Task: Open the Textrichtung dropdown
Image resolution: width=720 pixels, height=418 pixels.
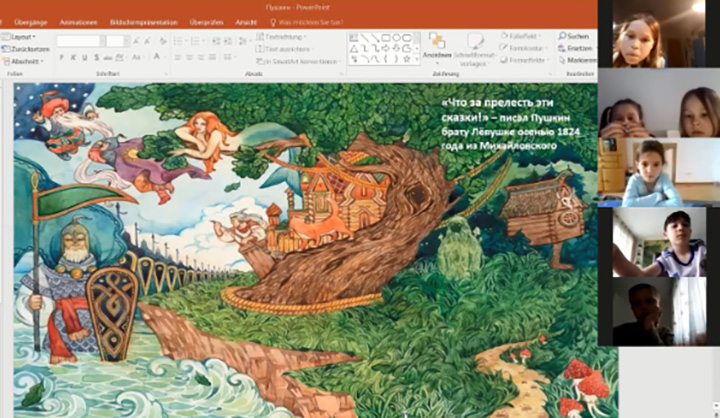Action: (x=281, y=37)
